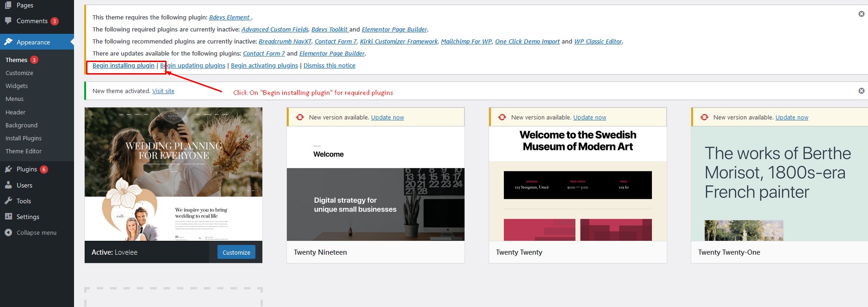Click the Plugins plug icon in sidebar
This screenshot has width=868, height=307.
point(8,169)
